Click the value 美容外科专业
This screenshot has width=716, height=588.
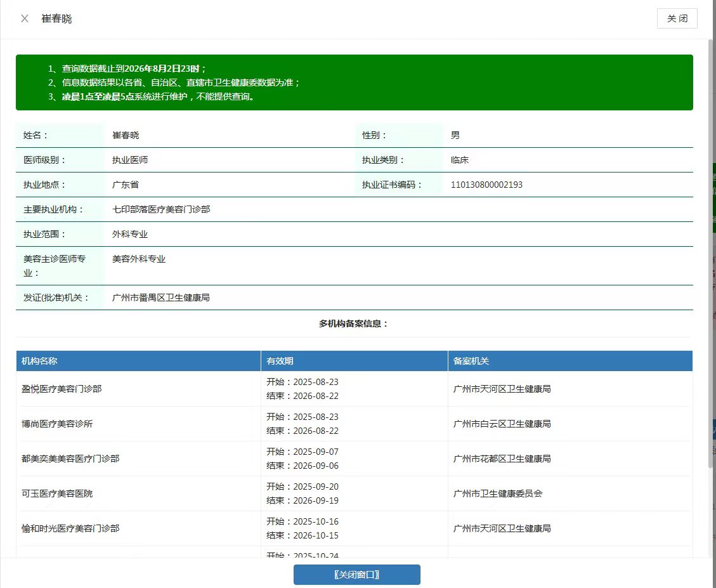(x=139, y=259)
